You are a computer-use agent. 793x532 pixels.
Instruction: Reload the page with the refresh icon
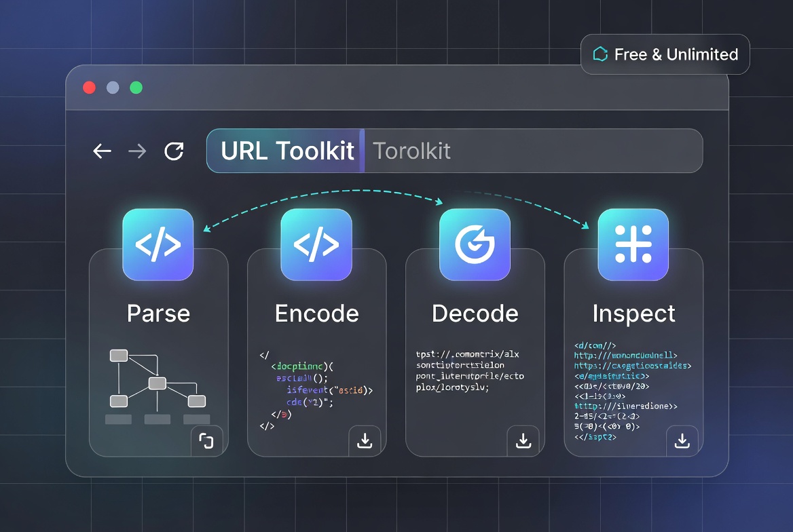pos(174,151)
